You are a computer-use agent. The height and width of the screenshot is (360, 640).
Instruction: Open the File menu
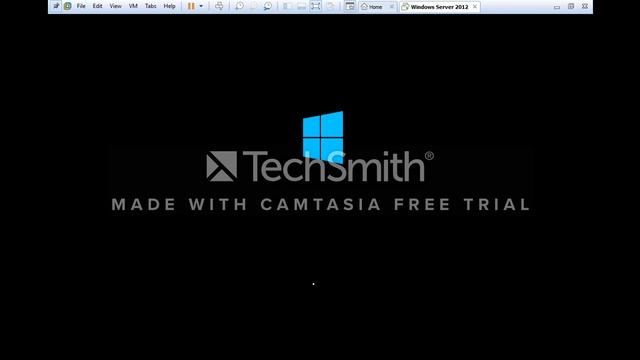[x=81, y=6]
